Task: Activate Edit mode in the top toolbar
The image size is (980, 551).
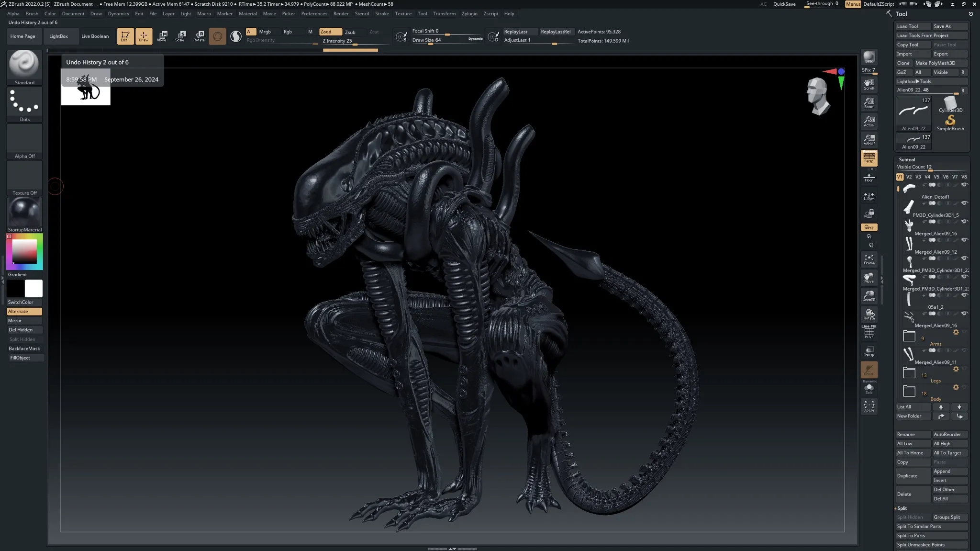Action: pyautogui.click(x=125, y=36)
